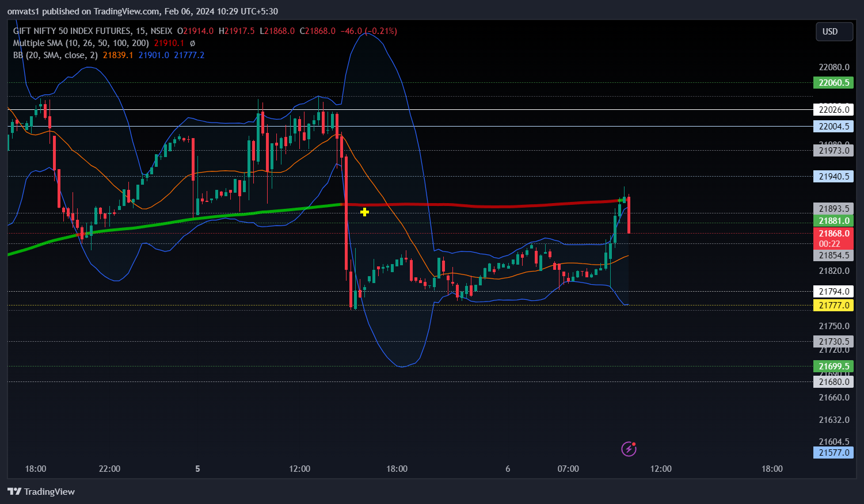Click the close price C21868.0

tap(318, 31)
